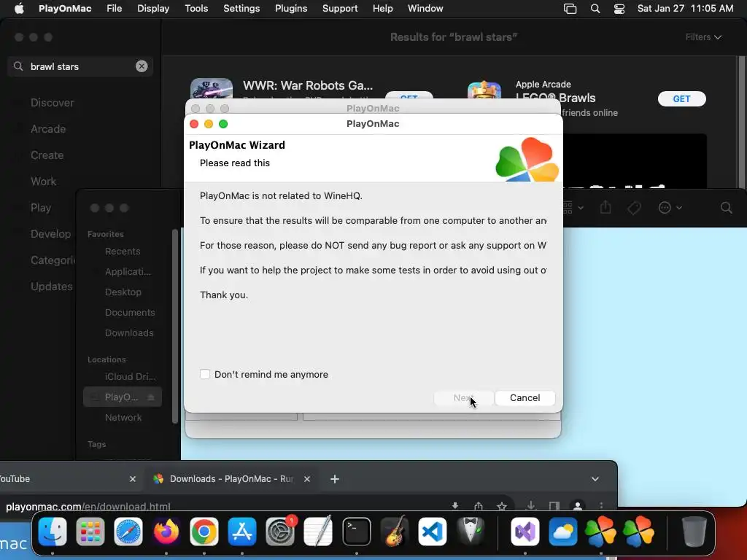Click the Stage Manager menu bar icon
Viewport: 747px width, 560px height.
coord(570,9)
